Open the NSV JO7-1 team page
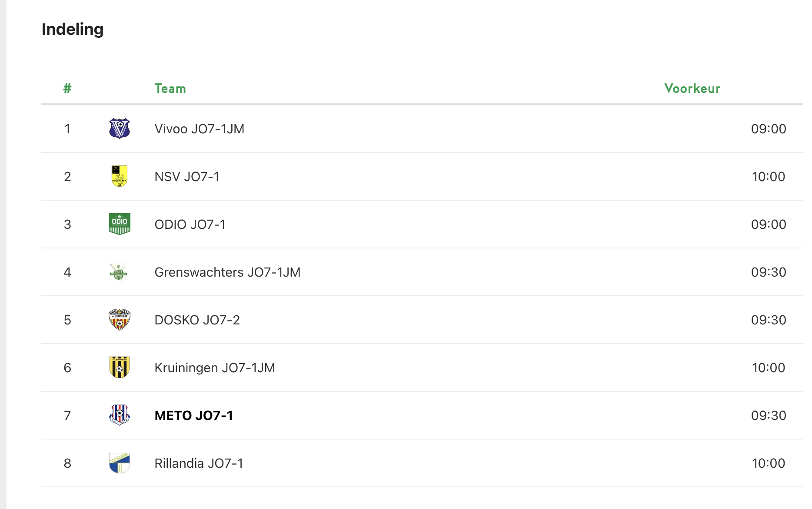 point(187,177)
